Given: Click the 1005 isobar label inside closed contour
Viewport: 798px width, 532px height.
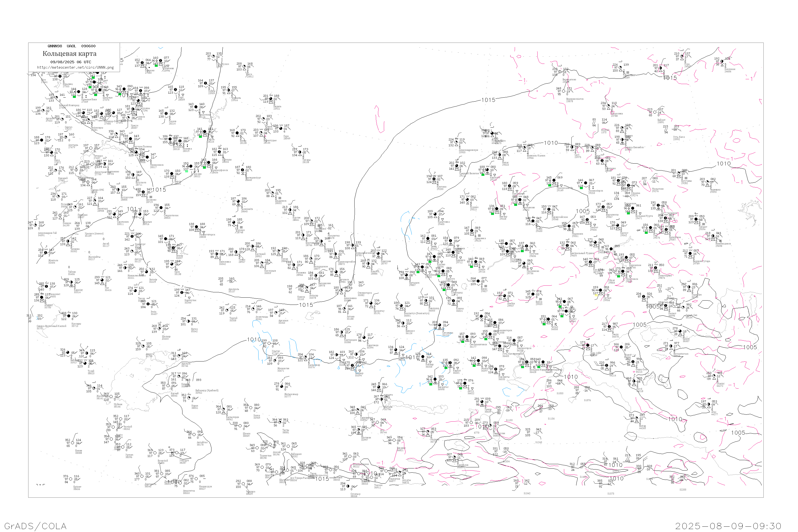Looking at the screenshot, I should [x=582, y=211].
